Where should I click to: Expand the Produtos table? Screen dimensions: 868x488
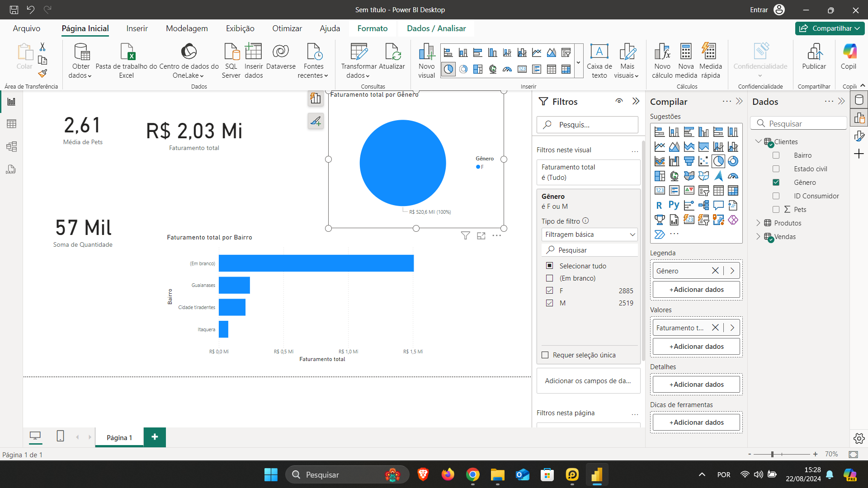click(758, 223)
